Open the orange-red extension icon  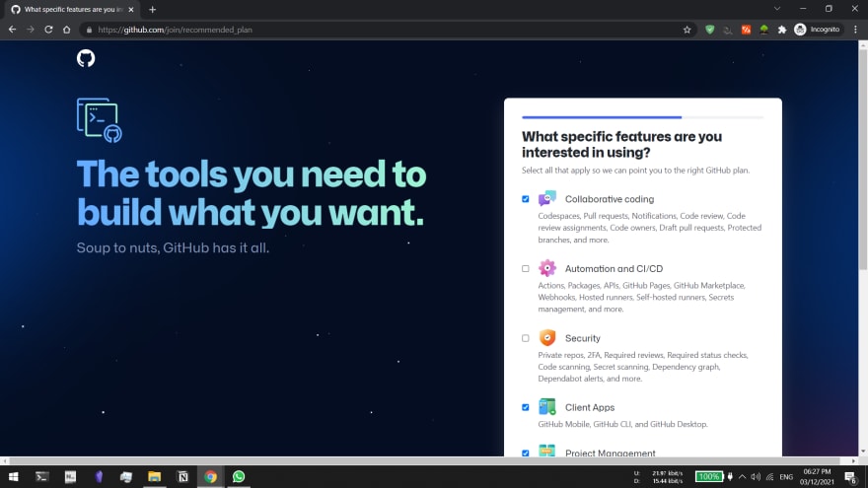746,30
